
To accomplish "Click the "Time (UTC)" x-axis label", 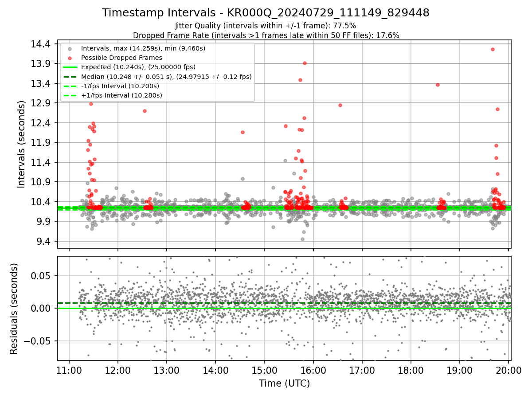I will (x=284, y=383).
